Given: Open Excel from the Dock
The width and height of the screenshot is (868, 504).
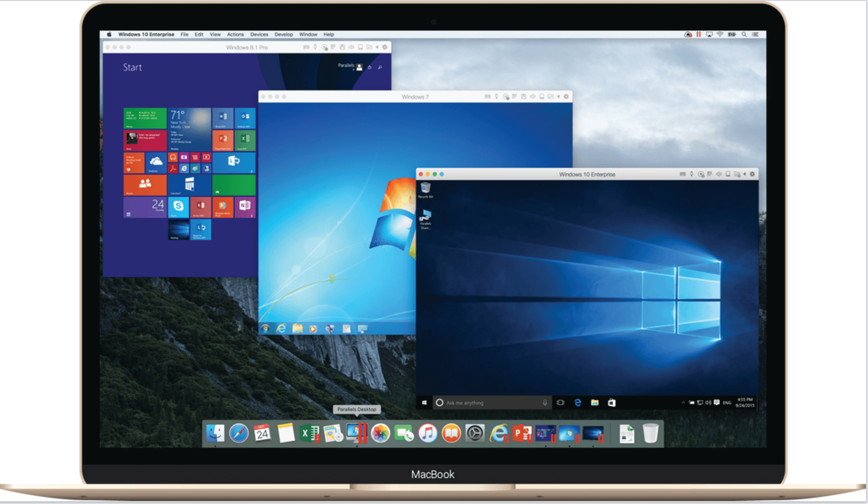Looking at the screenshot, I should (309, 433).
